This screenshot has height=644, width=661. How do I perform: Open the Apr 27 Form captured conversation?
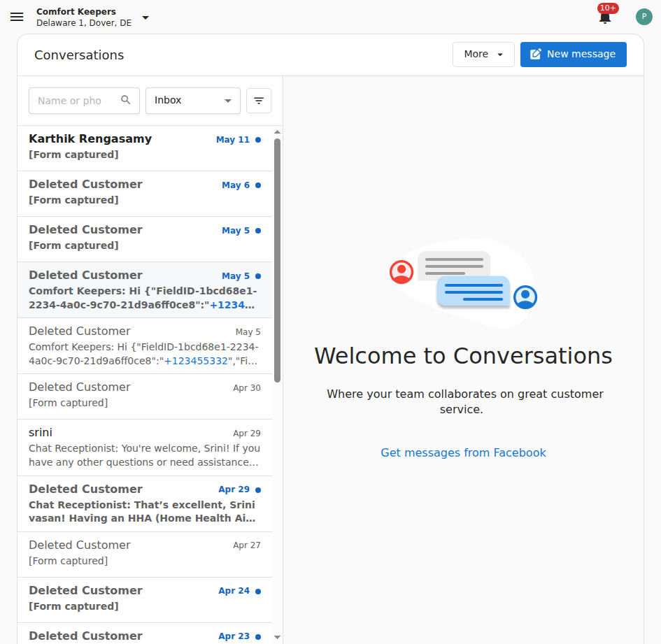pos(145,554)
